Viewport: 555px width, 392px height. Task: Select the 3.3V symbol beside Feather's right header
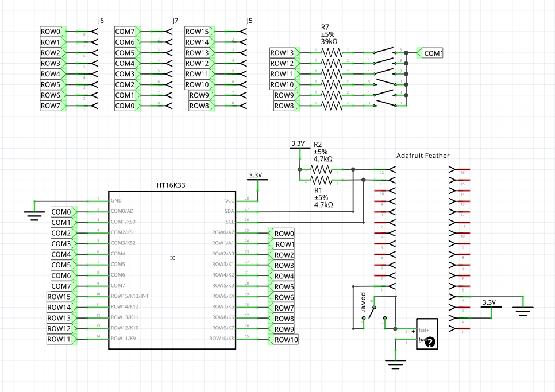click(x=491, y=303)
